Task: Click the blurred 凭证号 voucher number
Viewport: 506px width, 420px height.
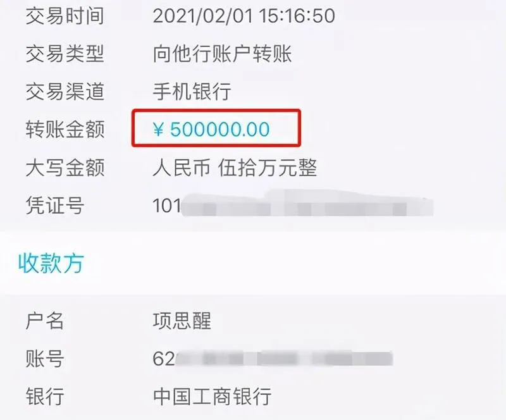Action: 293,205
